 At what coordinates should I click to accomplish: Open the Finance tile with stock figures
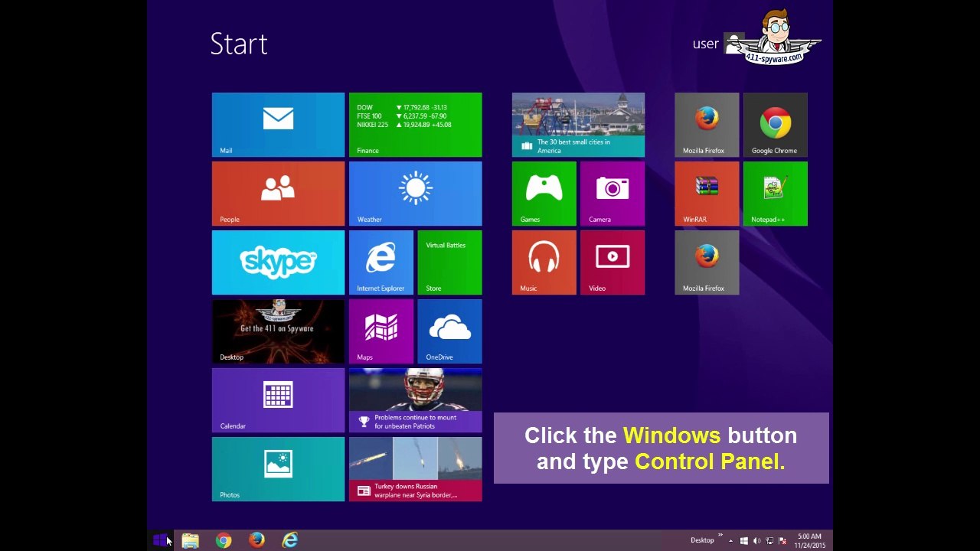(415, 125)
